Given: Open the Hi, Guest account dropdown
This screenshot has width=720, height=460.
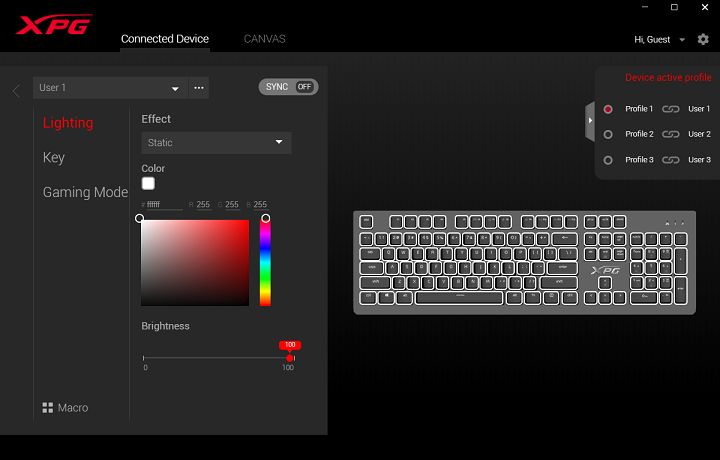Looking at the screenshot, I should [x=659, y=40].
